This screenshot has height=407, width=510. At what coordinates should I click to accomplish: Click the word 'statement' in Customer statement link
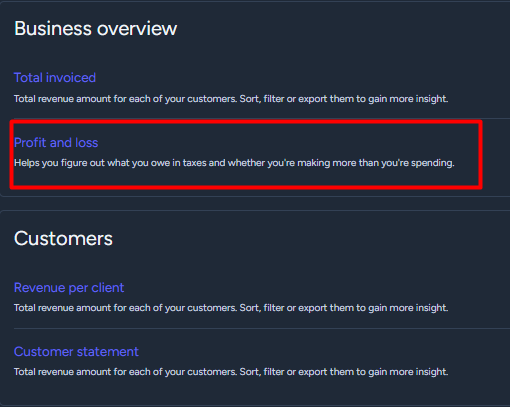[107, 352]
